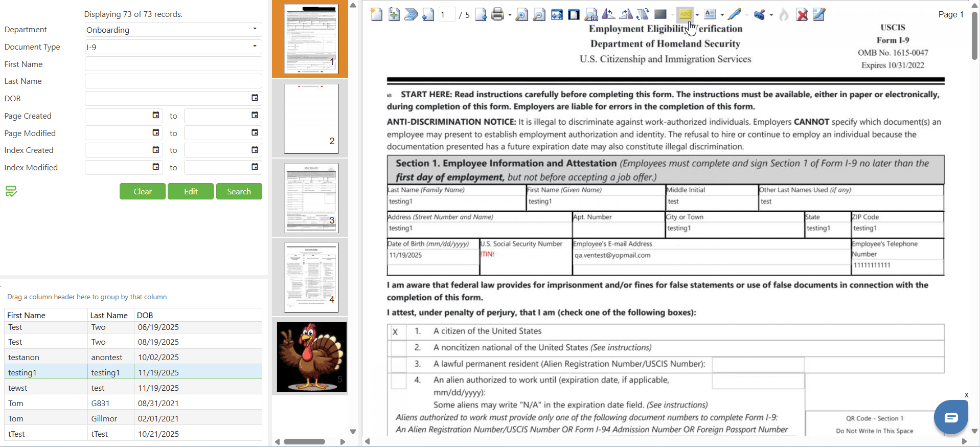Open Page Modified start date calendar

click(156, 132)
